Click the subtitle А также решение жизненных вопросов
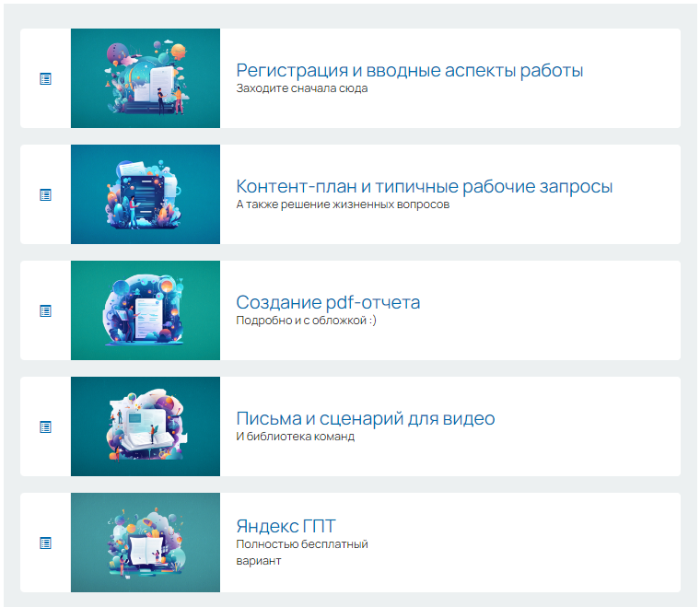This screenshot has width=700, height=607. [x=343, y=204]
